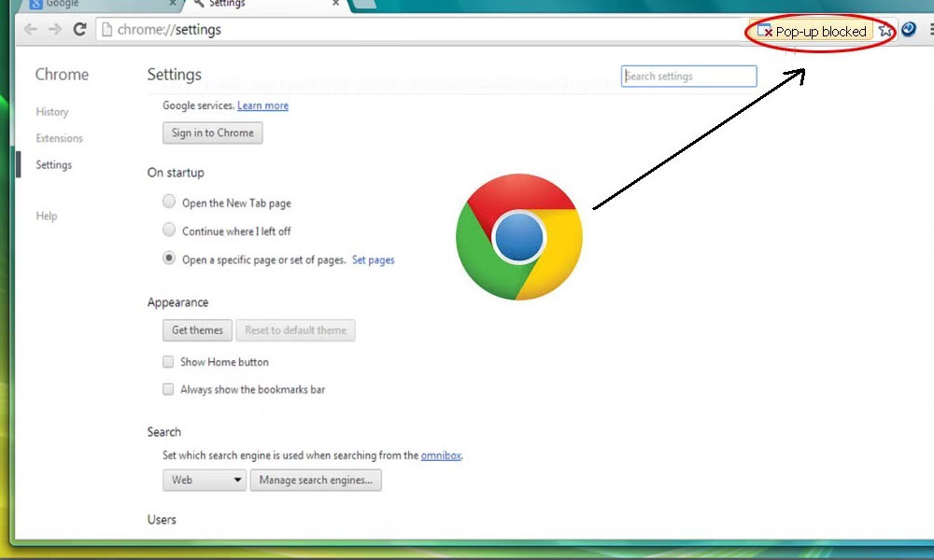The image size is (934, 560).
Task: Focus the Search settings field
Action: [x=688, y=77]
